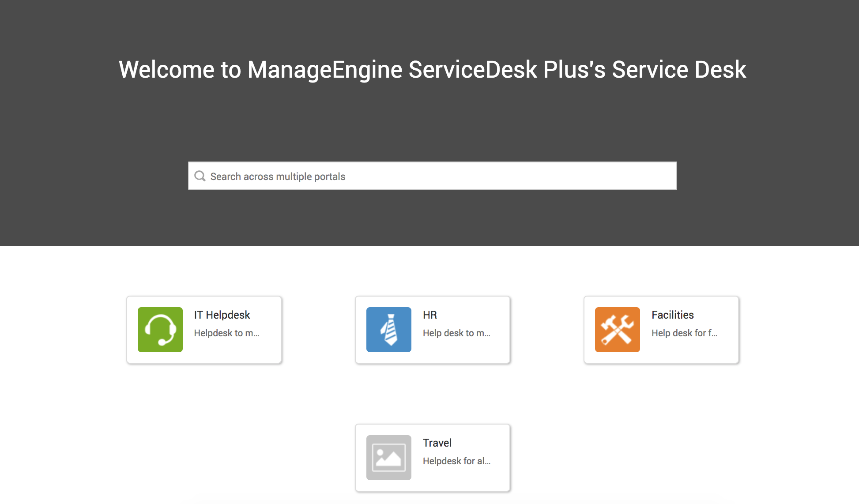This screenshot has width=859, height=504.
Task: Click the Travel card's bottom padding area
Action: (433, 486)
